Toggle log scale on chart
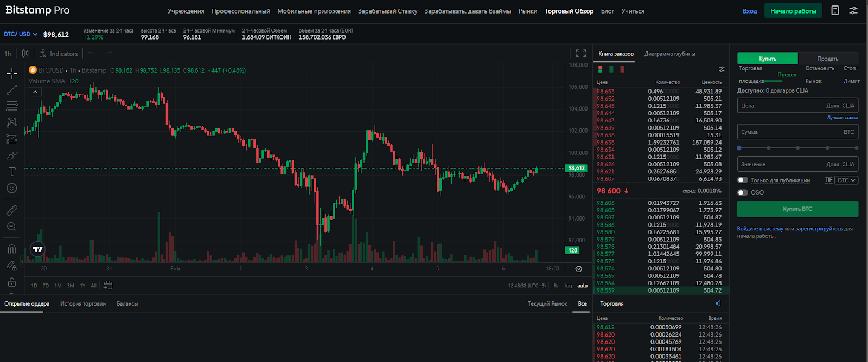The width and height of the screenshot is (868, 362). pyautogui.click(x=569, y=286)
